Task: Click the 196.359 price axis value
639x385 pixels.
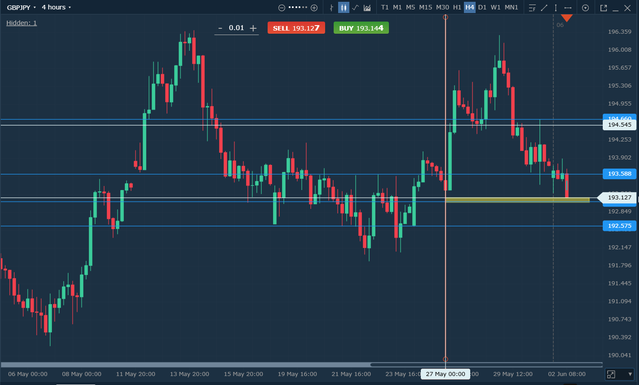Action: point(619,32)
